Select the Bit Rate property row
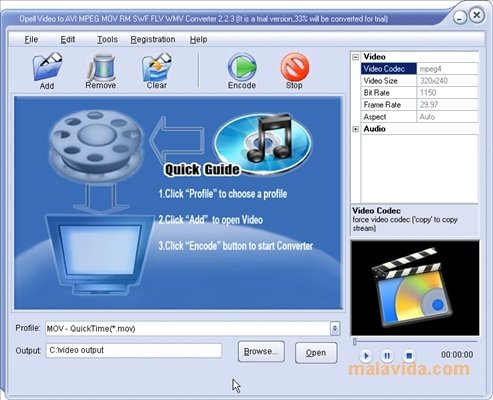Screen dimensions: 493x400 (420, 93)
